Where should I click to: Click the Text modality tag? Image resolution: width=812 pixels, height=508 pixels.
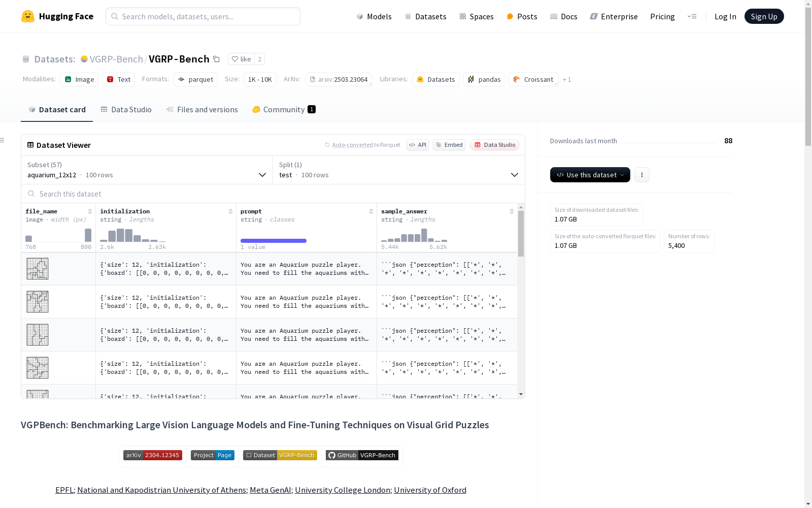pyautogui.click(x=119, y=79)
